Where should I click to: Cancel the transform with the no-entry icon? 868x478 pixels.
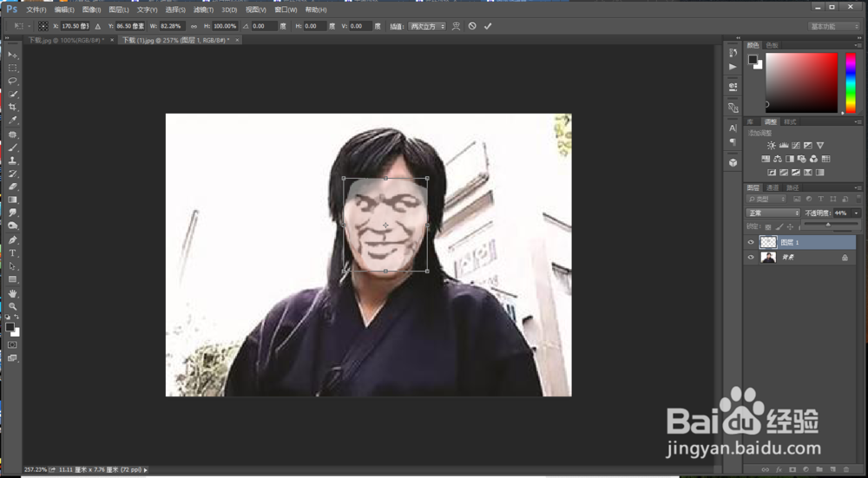[471, 26]
